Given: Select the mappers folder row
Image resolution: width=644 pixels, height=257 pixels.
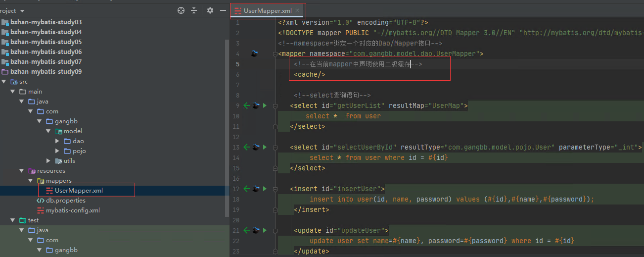Looking at the screenshot, I should point(114,181).
